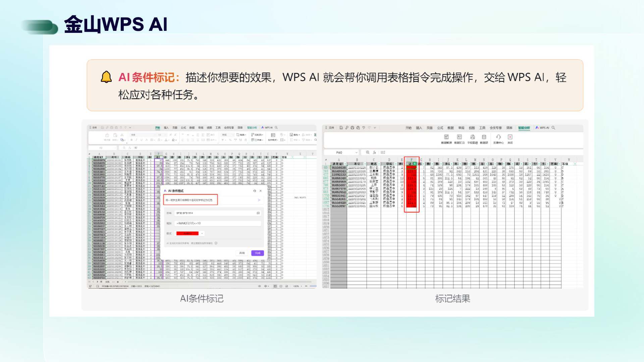Open 公式 tab in the left WPS window
Viewport: 644px width, 362px height.
tap(183, 128)
